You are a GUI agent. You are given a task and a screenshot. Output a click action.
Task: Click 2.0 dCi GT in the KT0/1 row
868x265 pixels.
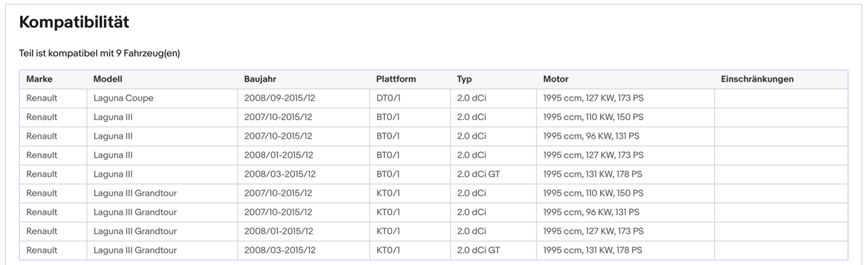[478, 250]
